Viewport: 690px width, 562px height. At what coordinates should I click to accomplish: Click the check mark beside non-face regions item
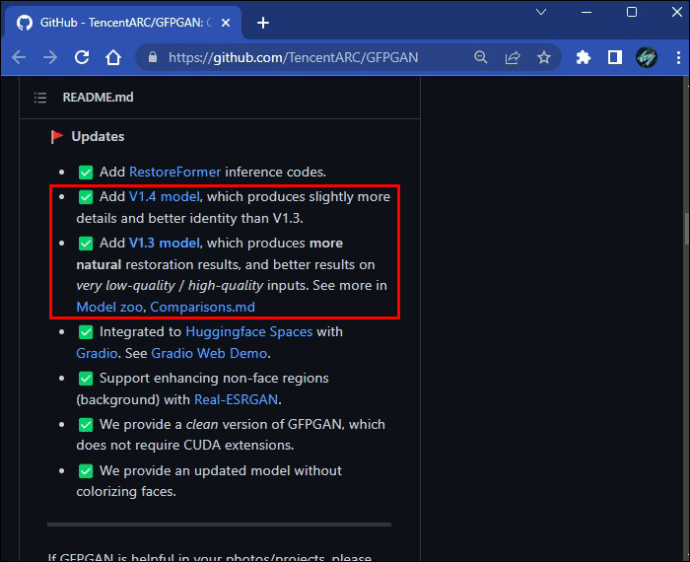(86, 378)
